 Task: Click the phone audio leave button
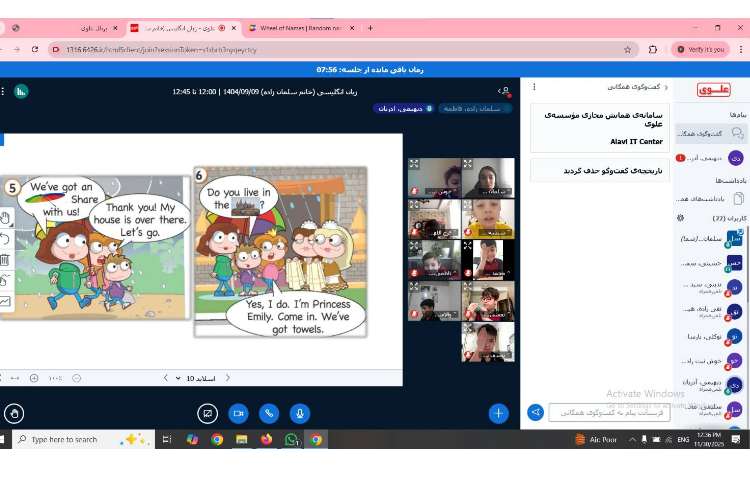[x=269, y=413]
